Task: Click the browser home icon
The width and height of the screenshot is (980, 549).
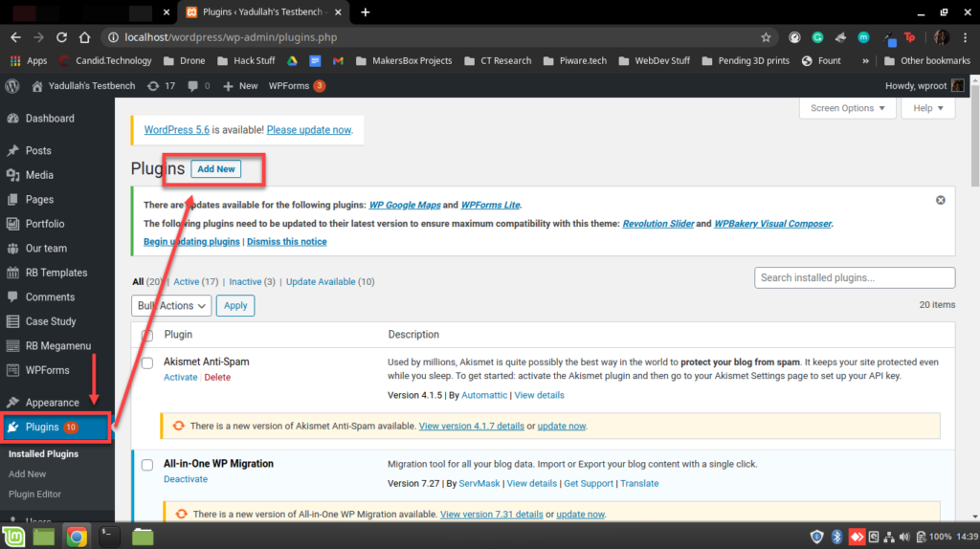Action: (x=84, y=37)
